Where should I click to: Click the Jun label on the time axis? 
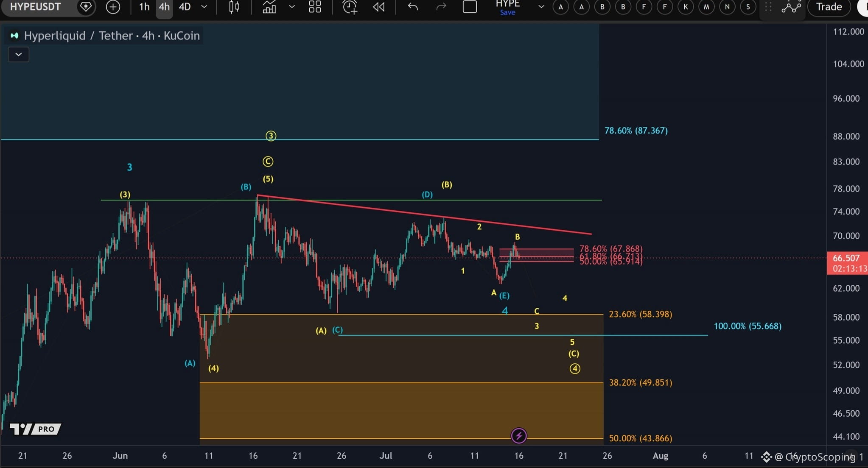[120, 456]
